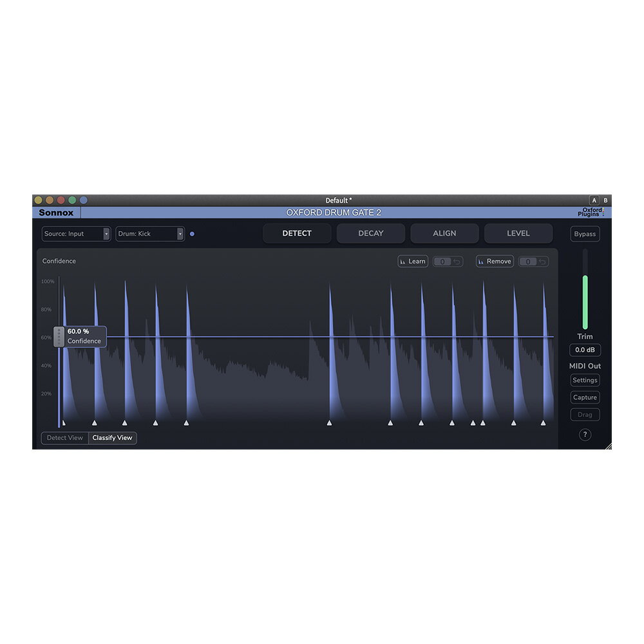This screenshot has height=644, width=644.
Task: Switch to the DECAY tab
Action: [x=371, y=233]
